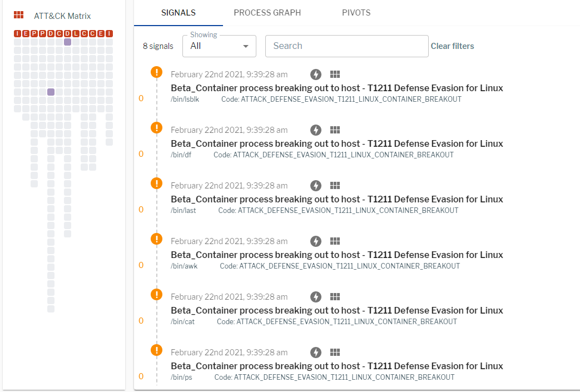The width and height of the screenshot is (580, 392).
Task: Click lightning bolt icon on /bin/lsblk signal
Action: 316,75
